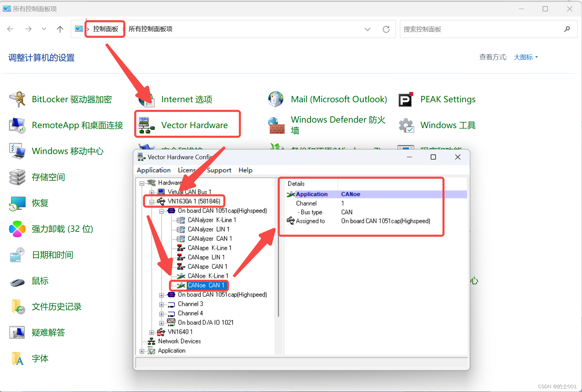
Task: Expand the Channel 3 node
Action: (161, 305)
